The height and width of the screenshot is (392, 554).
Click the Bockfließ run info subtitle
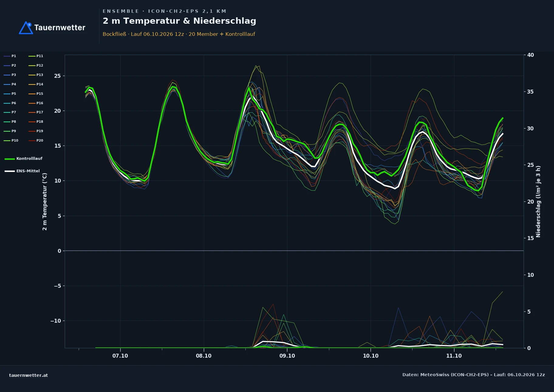click(179, 34)
